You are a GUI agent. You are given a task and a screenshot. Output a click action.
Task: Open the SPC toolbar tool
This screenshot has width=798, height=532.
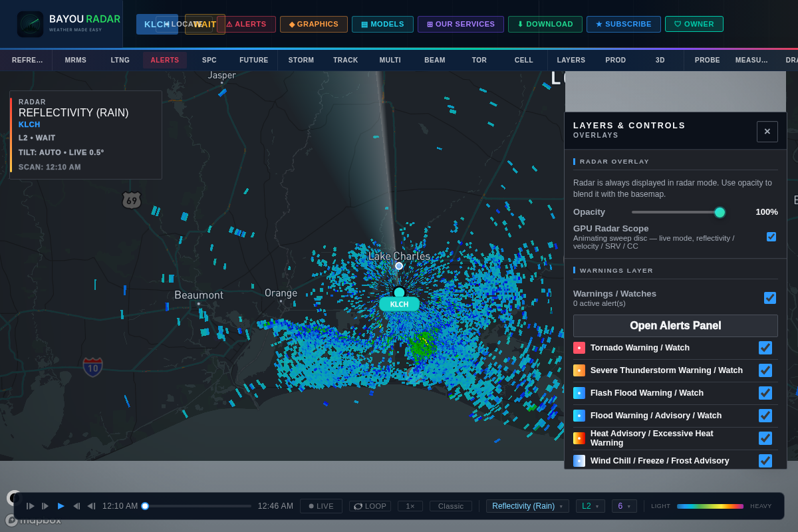[209, 60]
